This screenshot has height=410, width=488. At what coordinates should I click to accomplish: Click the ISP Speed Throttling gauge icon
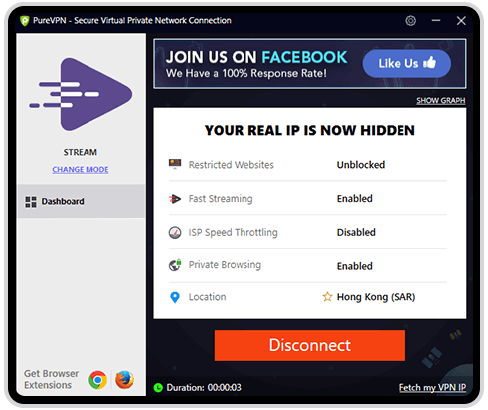[175, 233]
